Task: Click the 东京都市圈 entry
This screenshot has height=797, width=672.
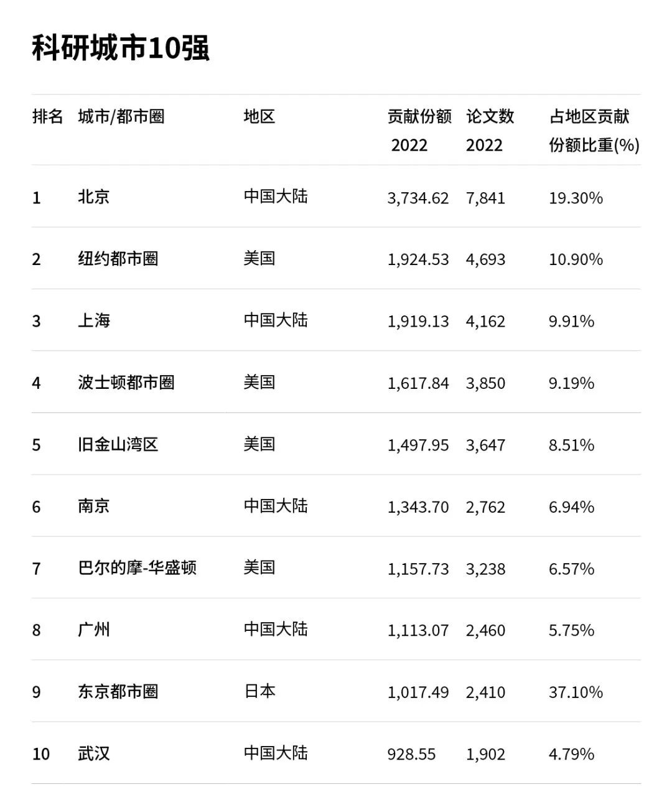Action: point(118,692)
